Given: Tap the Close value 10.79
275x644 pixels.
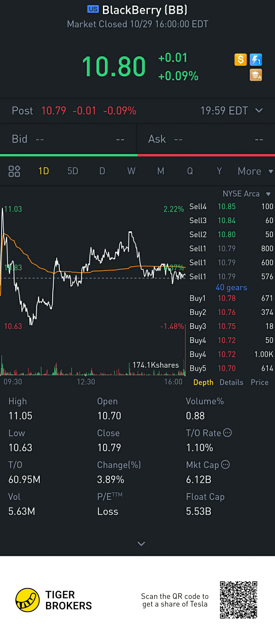Looking at the screenshot, I should 109,448.
